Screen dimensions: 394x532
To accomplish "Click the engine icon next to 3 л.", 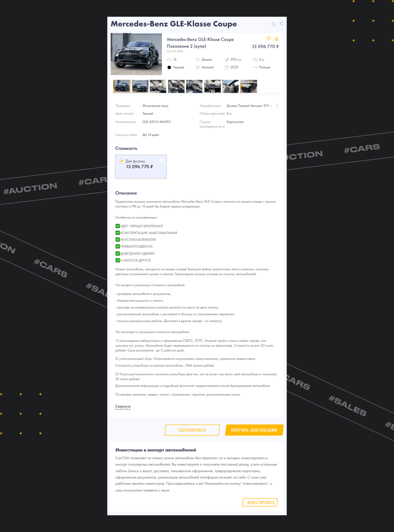I will point(255,60).
